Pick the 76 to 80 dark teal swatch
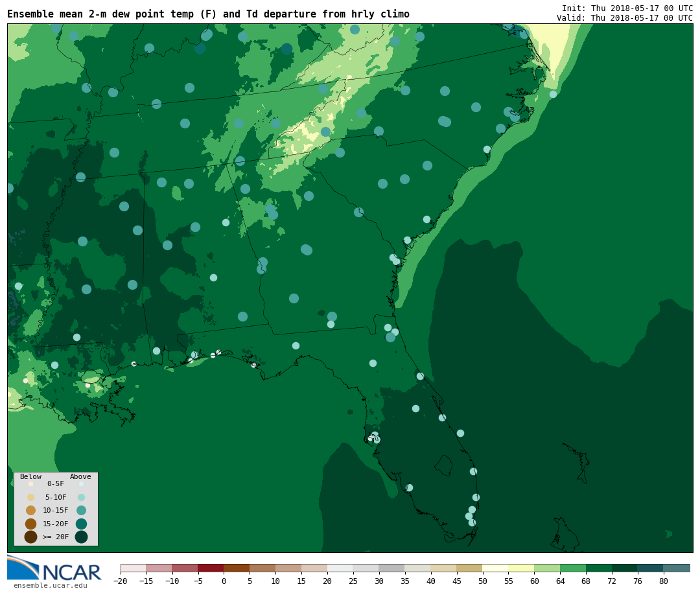This screenshot has height=593, width=700. 651,568
